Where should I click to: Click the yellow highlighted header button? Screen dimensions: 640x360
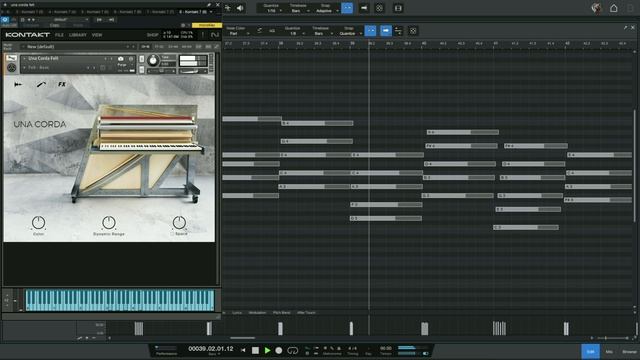(x=207, y=25)
